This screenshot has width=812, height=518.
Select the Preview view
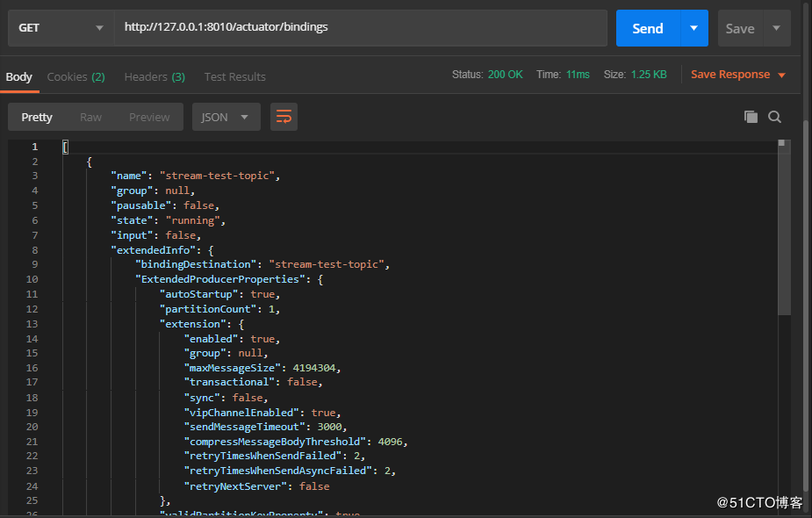(149, 117)
